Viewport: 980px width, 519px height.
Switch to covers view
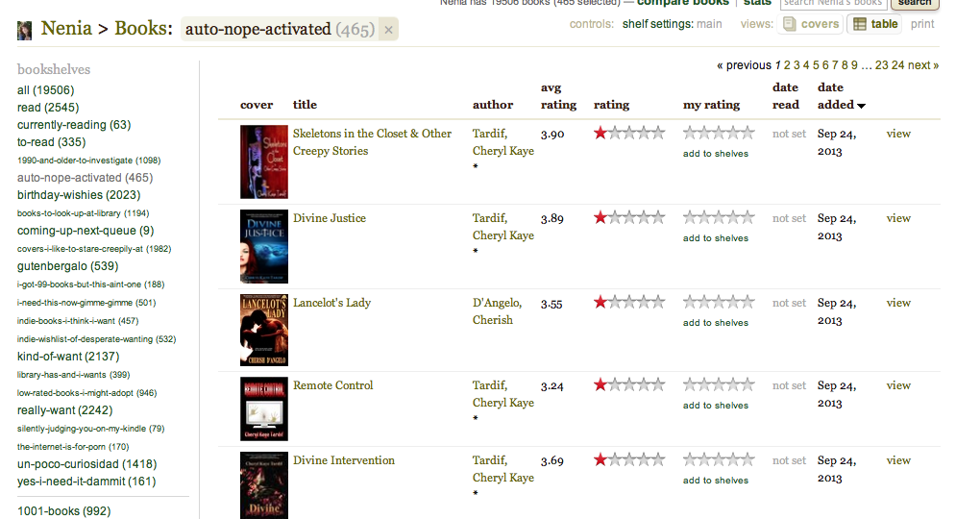(x=810, y=24)
